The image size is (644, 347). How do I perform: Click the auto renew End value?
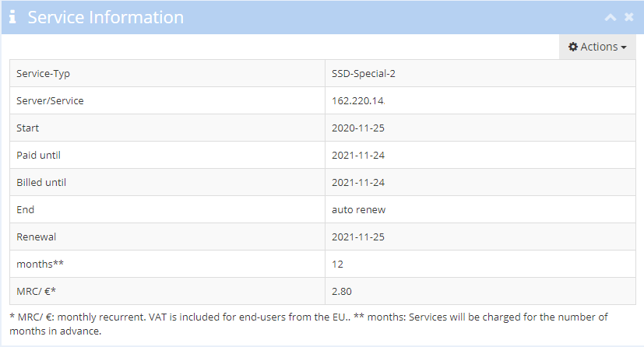[358, 209]
